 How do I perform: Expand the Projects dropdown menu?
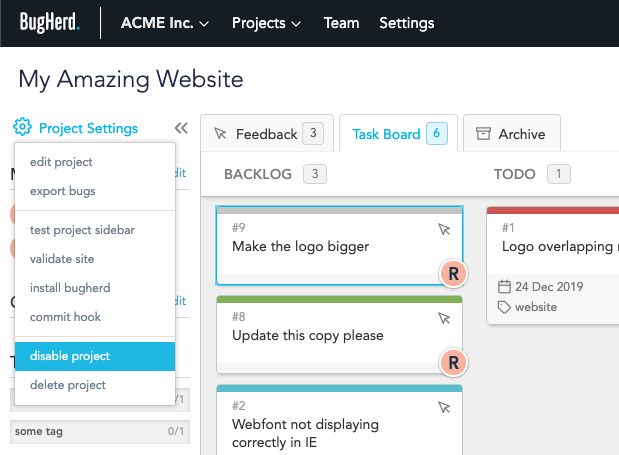[x=266, y=22]
